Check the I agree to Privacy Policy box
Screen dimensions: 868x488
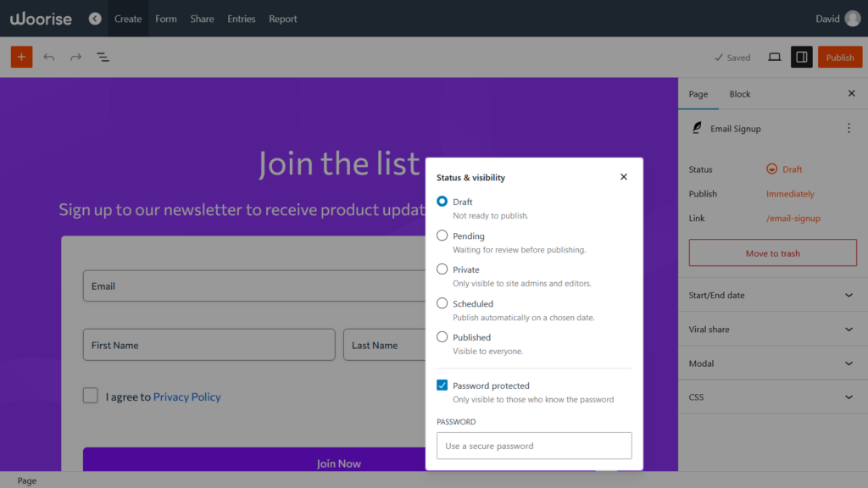(90, 396)
